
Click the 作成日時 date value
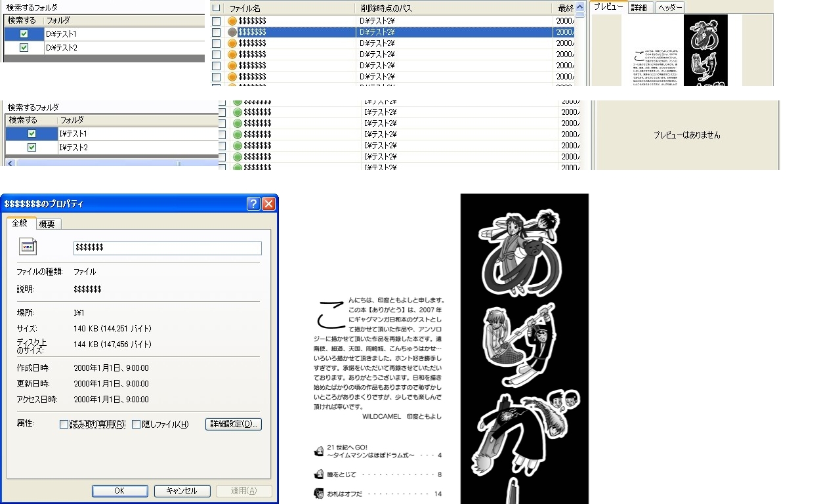[x=111, y=368]
